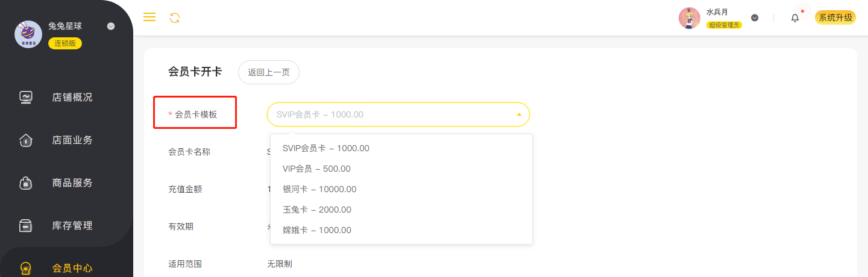Click the hamburger menu collapse icon

pyautogui.click(x=149, y=17)
